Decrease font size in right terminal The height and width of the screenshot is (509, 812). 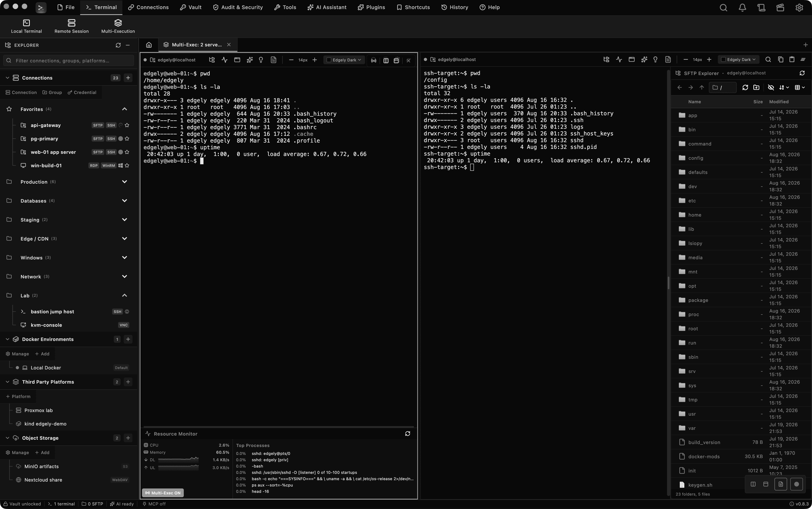(x=685, y=60)
